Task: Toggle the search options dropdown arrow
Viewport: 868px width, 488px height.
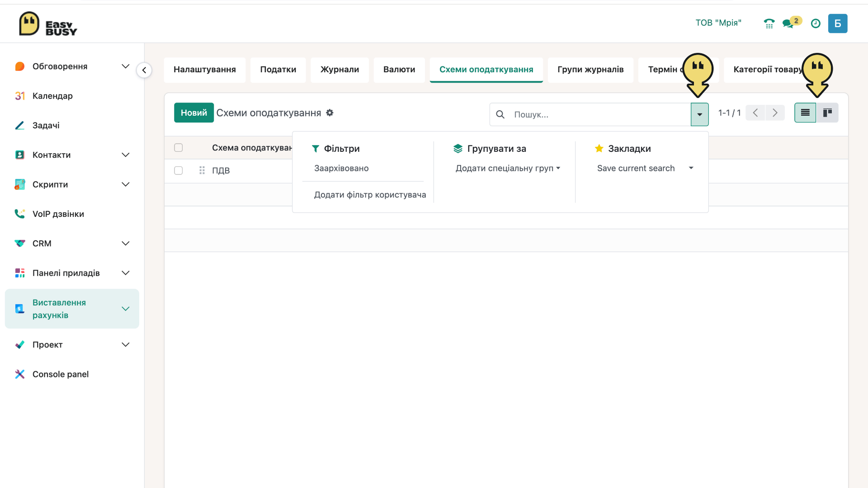Action: coord(699,114)
